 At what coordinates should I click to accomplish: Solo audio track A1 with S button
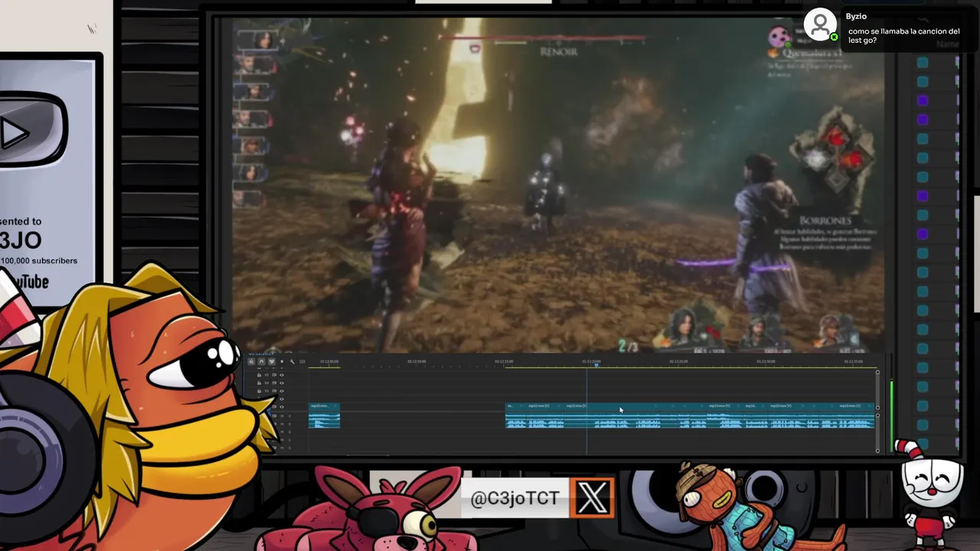click(289, 416)
